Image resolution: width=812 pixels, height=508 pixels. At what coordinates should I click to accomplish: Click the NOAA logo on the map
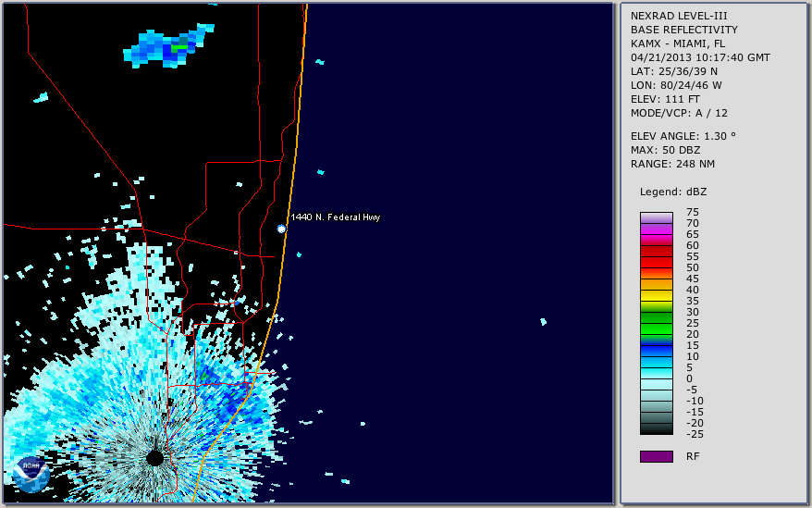[x=31, y=475]
